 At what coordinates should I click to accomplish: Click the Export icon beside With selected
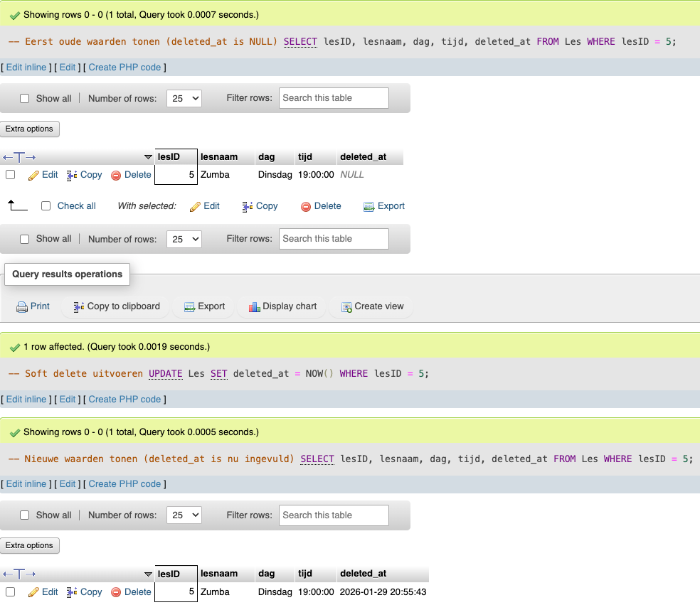[x=368, y=207]
